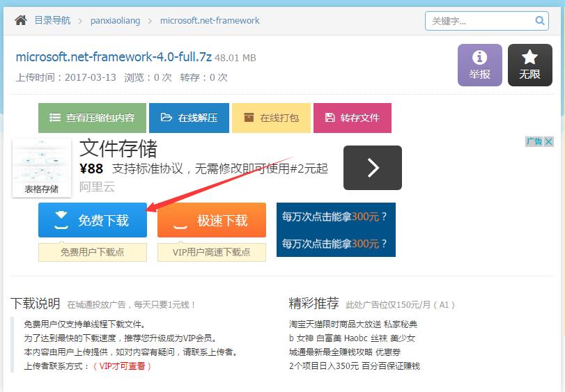Click the home icon in breadcrumb
The height and width of the screenshot is (392, 565).
click(x=20, y=20)
